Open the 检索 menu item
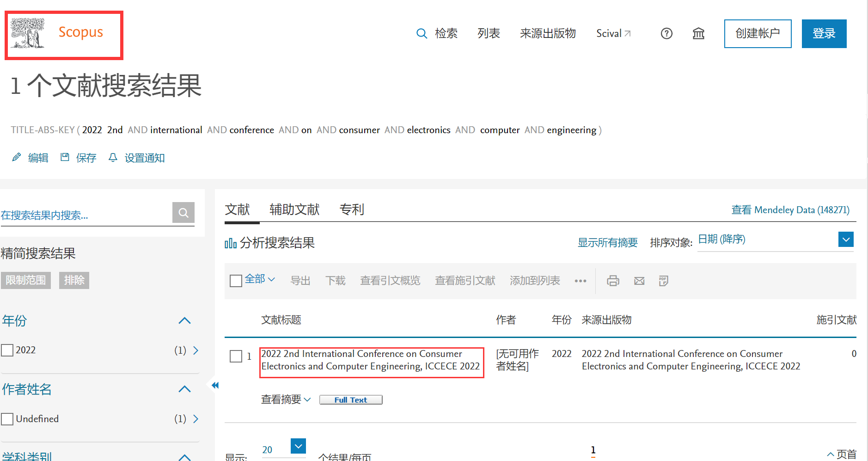 pos(446,33)
